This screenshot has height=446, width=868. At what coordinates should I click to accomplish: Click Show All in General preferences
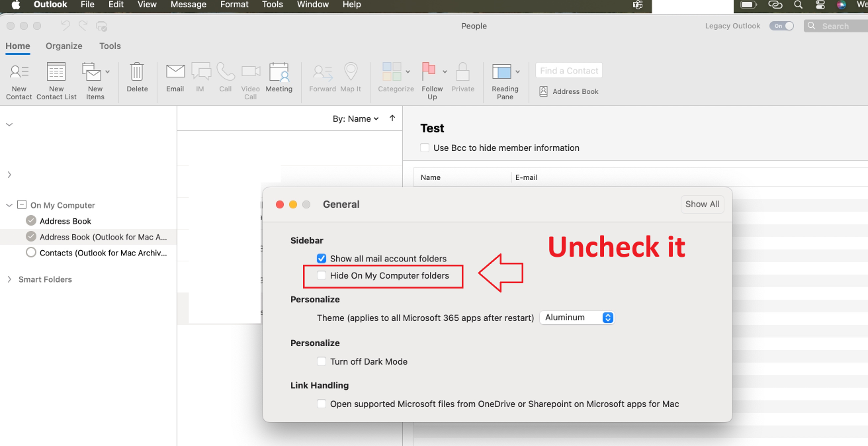tap(703, 204)
